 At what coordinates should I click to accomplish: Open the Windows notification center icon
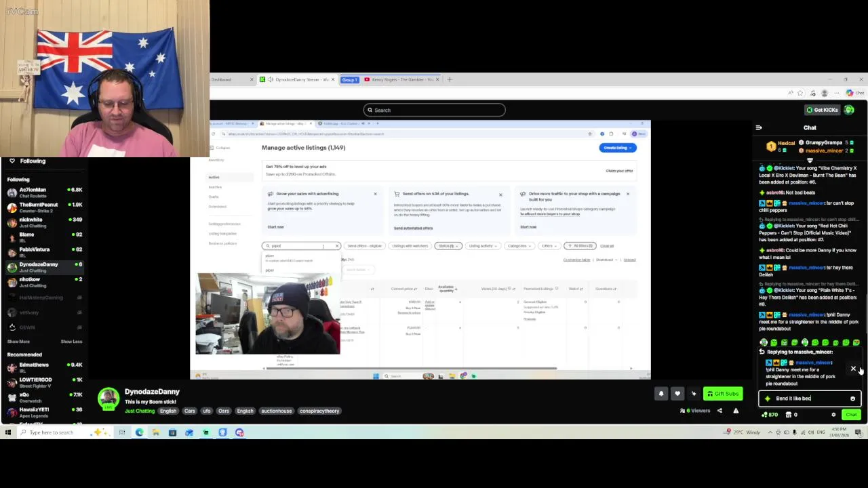pyautogui.click(x=858, y=432)
